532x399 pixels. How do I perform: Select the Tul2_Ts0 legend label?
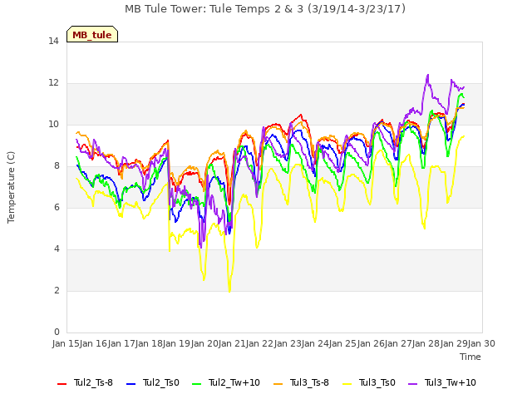(160, 382)
